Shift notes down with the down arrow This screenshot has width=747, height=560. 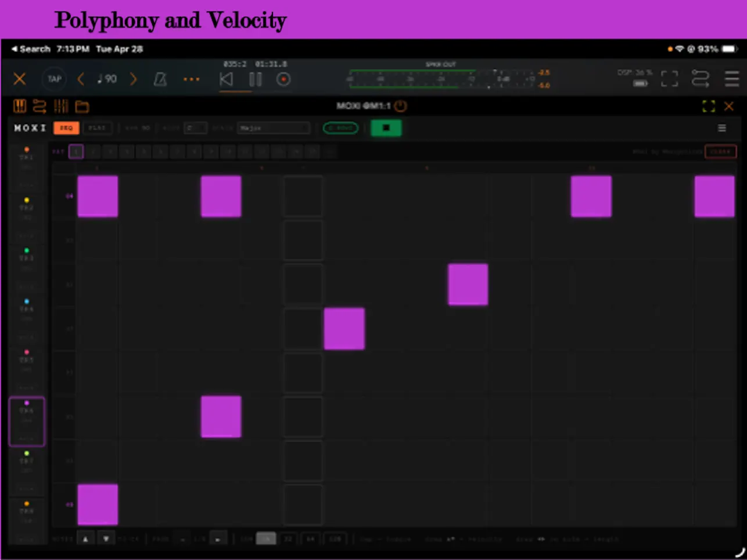[x=106, y=539]
